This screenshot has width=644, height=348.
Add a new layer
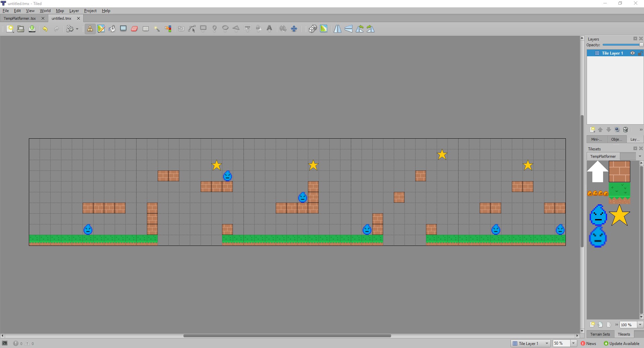(592, 130)
